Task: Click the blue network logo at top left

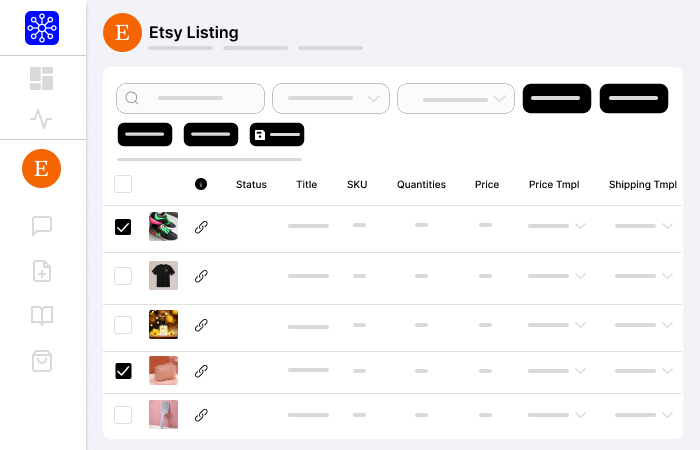Action: (x=42, y=28)
